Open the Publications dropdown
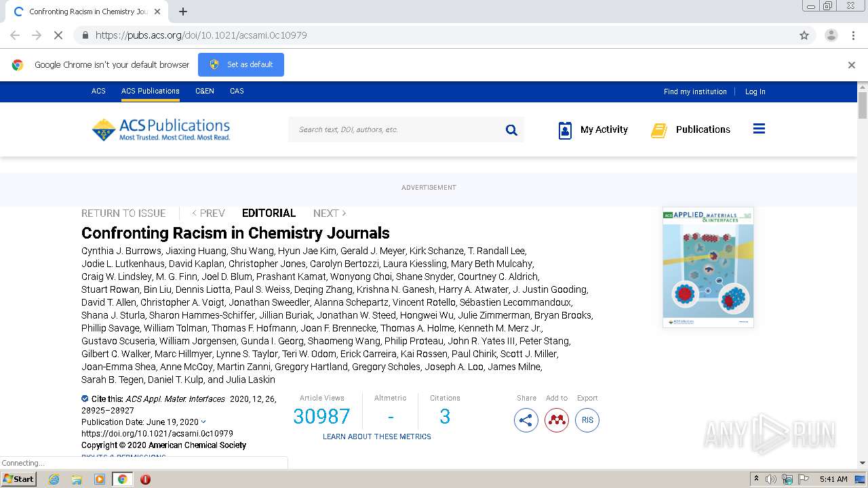Image resolution: width=868 pixels, height=488 pixels. [690, 129]
